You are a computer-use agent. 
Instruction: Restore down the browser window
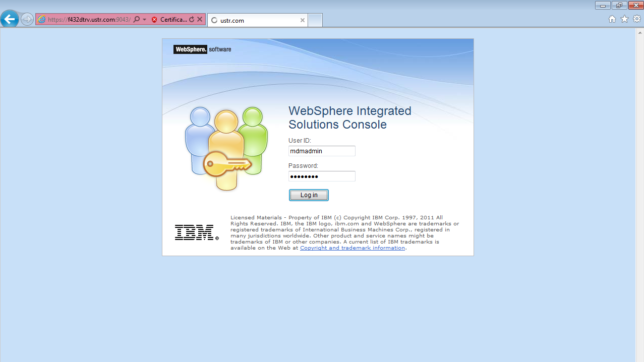[619, 6]
